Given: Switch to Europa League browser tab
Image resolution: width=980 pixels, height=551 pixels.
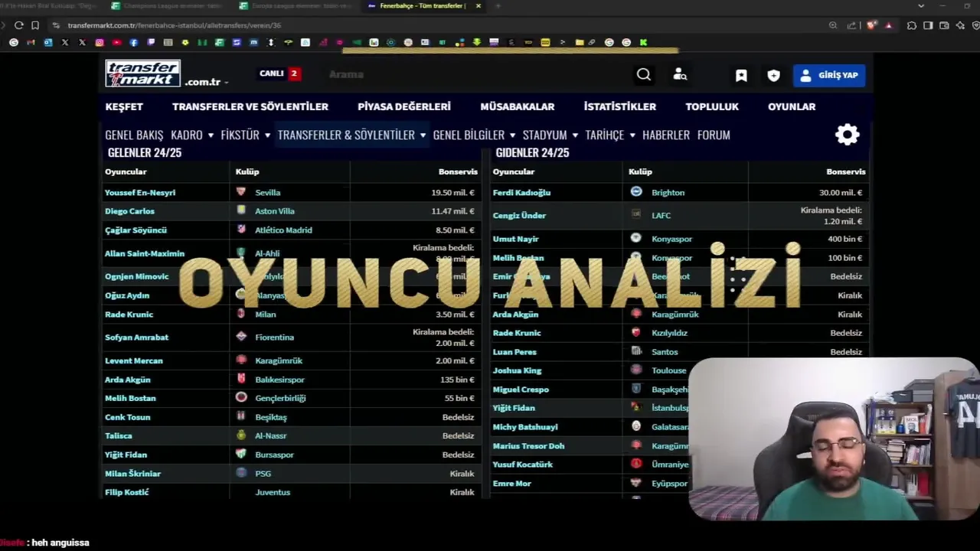Looking at the screenshot, I should tap(295, 6).
